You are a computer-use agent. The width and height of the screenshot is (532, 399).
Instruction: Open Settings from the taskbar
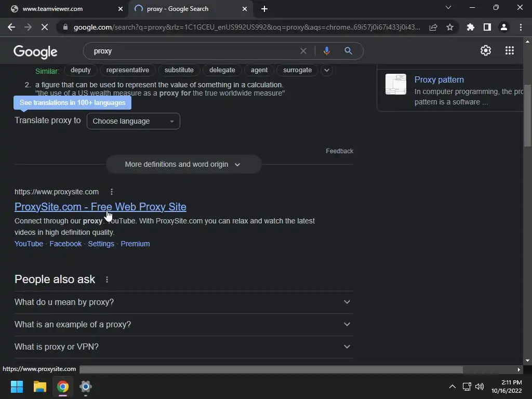click(x=86, y=387)
